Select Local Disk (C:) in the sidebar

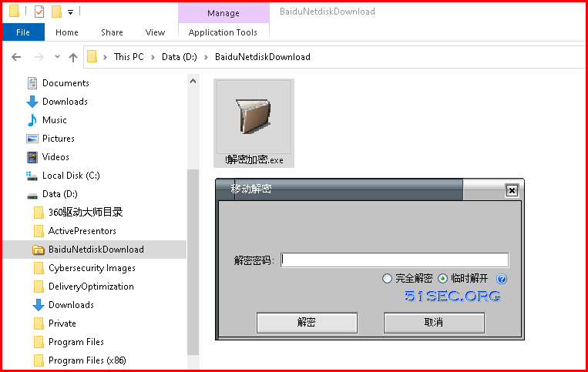coord(71,176)
